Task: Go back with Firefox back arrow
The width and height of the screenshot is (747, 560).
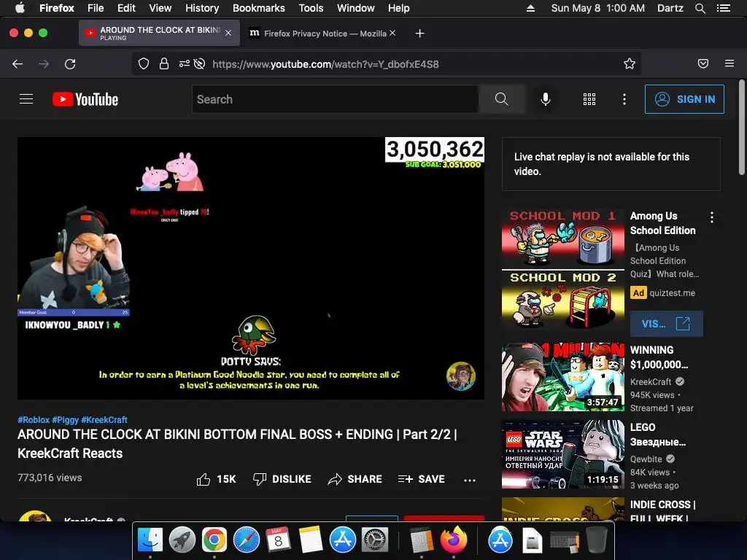Action: click(18, 64)
